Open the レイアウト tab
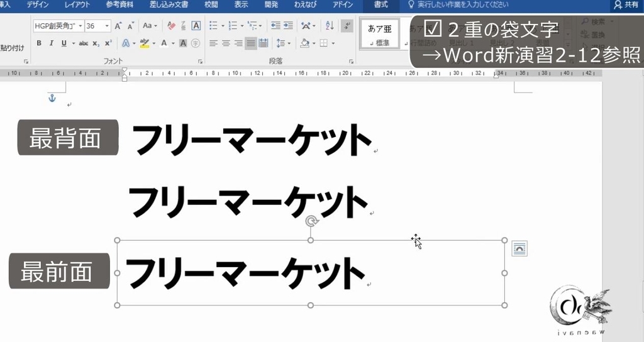The image size is (644, 342). pos(77,5)
